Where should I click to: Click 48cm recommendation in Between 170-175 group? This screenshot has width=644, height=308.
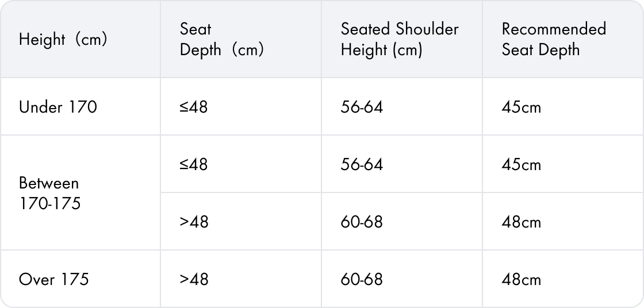tap(522, 222)
